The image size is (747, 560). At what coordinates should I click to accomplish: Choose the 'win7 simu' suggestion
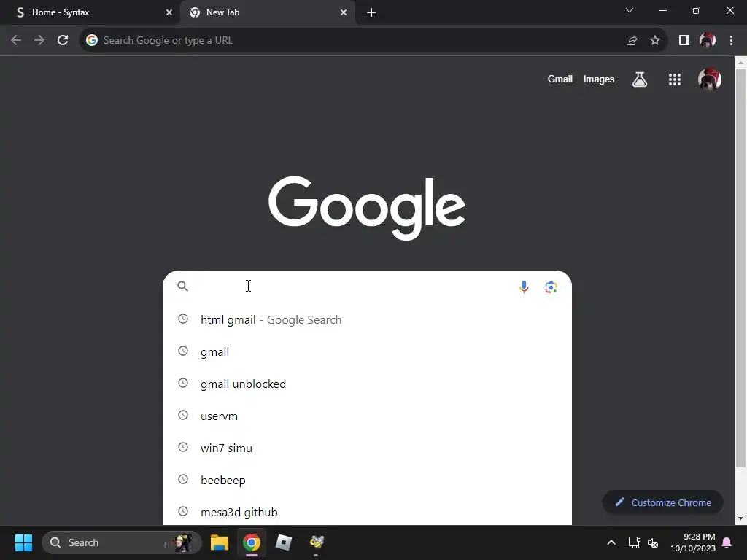tap(368, 448)
